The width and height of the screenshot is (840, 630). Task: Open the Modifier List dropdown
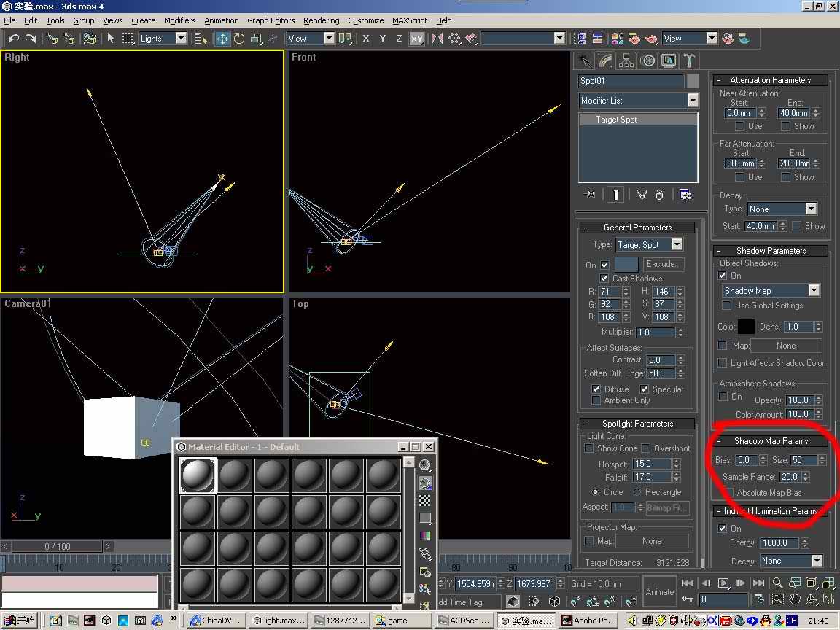tap(693, 101)
